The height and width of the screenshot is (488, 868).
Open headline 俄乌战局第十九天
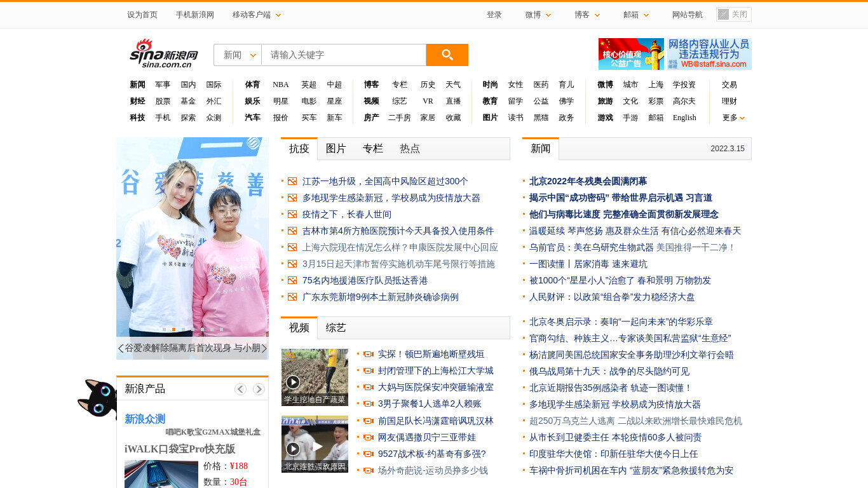[x=609, y=372]
